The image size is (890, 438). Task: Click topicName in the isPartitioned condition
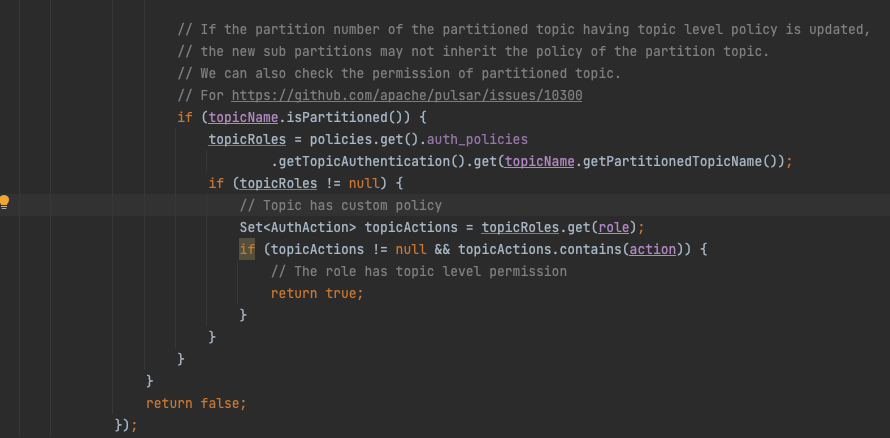point(244,117)
